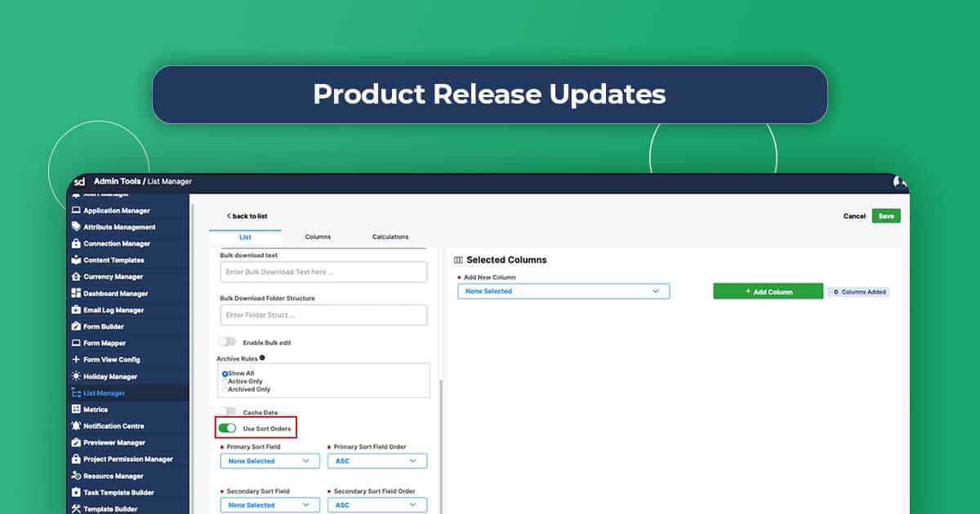The width and height of the screenshot is (980, 514).
Task: Go back to list link
Action: click(247, 216)
